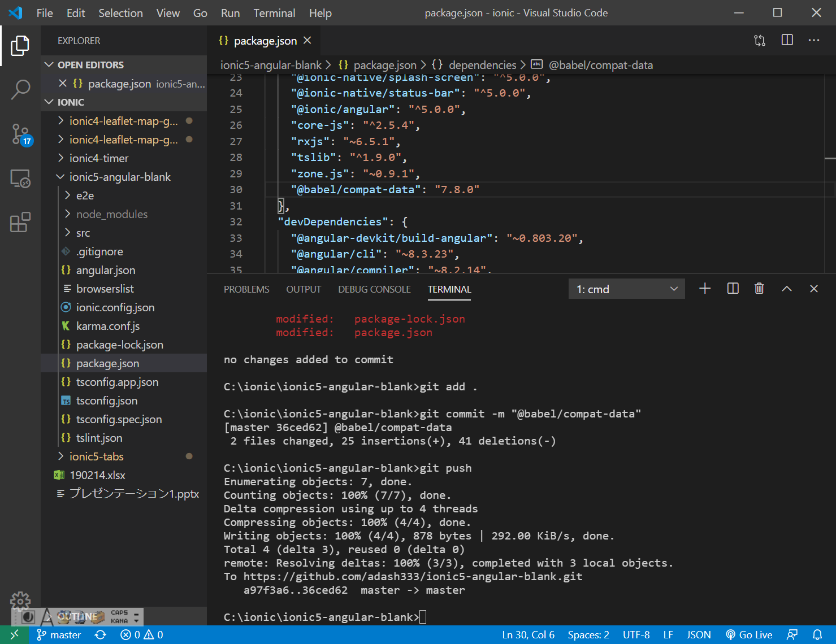Open notifications bell icon

pos(817,634)
